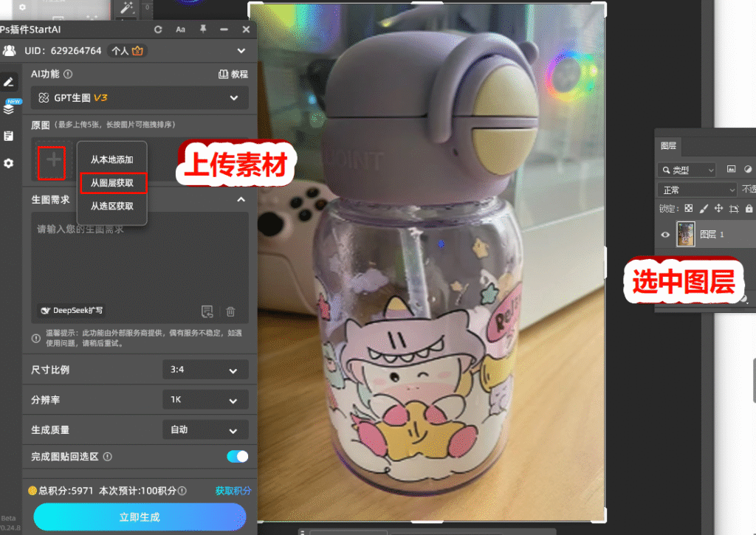The width and height of the screenshot is (756, 535).
Task: Click the info icon beside AI功能
Action: pyautogui.click(x=68, y=74)
